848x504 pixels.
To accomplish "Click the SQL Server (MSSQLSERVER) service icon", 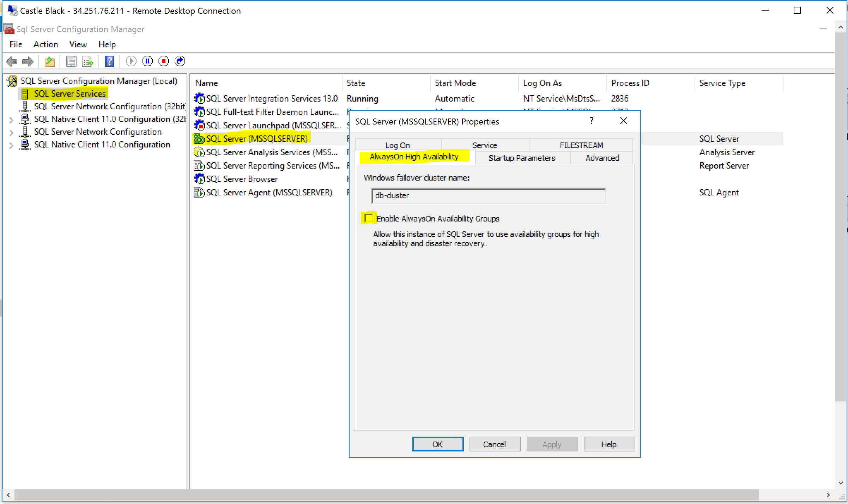I will (x=199, y=139).
